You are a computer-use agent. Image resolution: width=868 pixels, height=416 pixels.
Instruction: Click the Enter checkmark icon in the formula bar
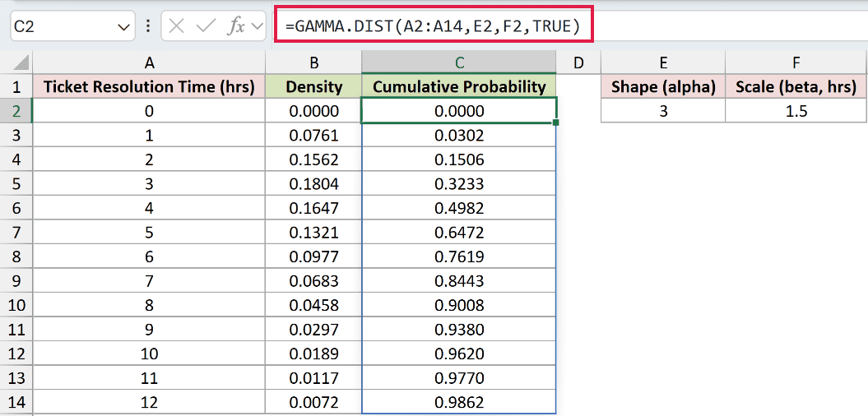206,26
